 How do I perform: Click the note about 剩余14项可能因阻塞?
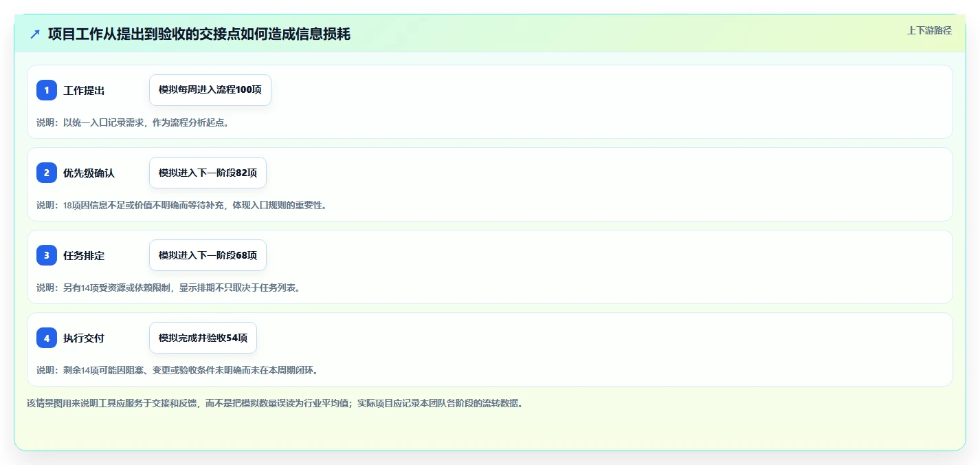(x=177, y=370)
